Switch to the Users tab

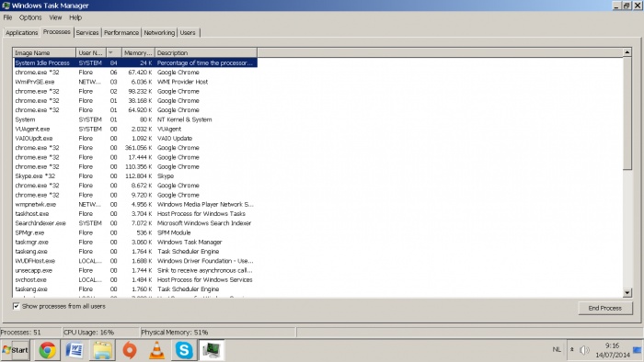point(188,33)
